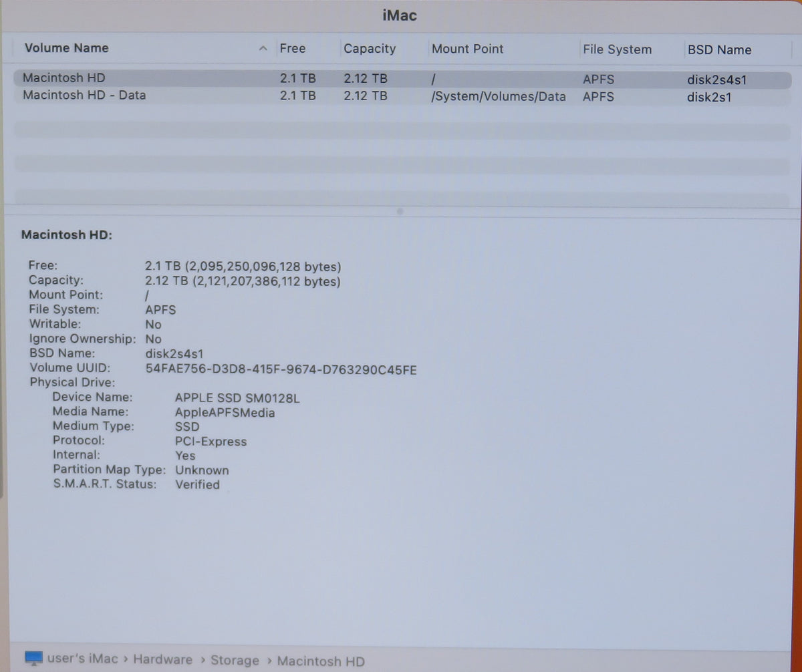Sort by the Free column header
The width and height of the screenshot is (802, 672).
pyautogui.click(x=292, y=48)
